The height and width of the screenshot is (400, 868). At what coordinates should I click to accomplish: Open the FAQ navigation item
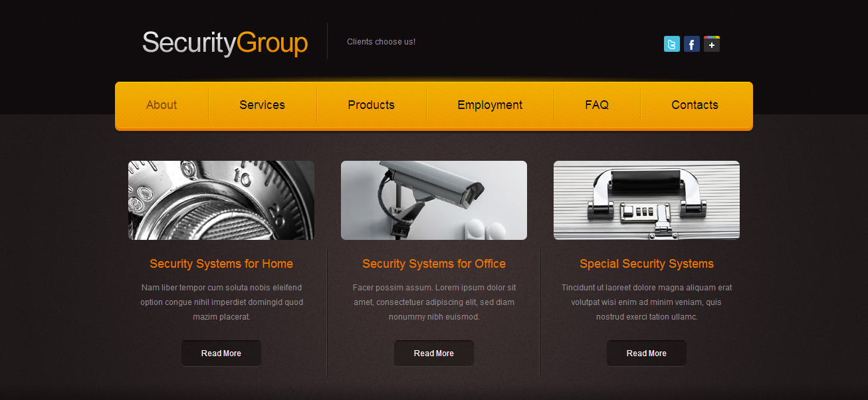click(x=597, y=105)
